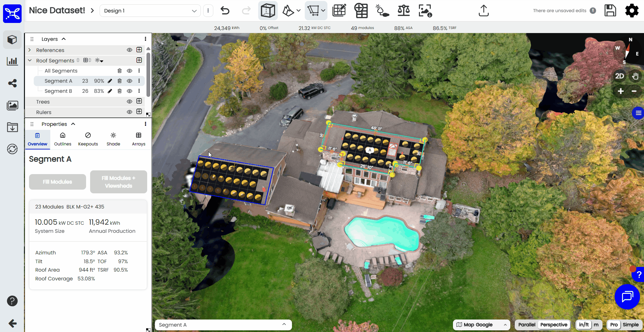The width and height of the screenshot is (644, 332).
Task: Expand the References layer group
Action: [30, 50]
